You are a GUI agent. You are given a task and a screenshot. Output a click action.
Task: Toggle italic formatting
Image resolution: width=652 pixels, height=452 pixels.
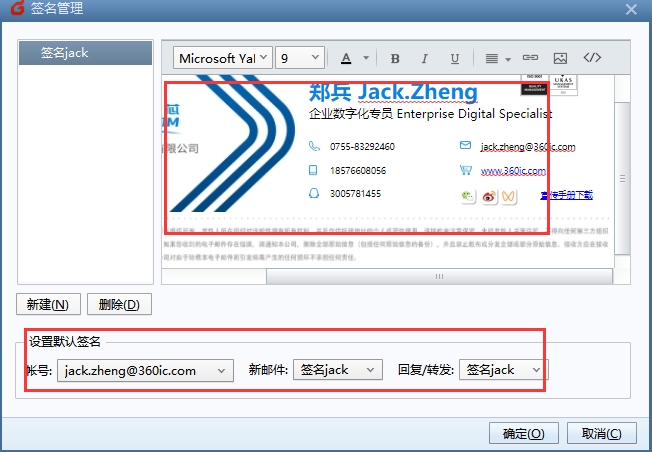(x=425, y=58)
